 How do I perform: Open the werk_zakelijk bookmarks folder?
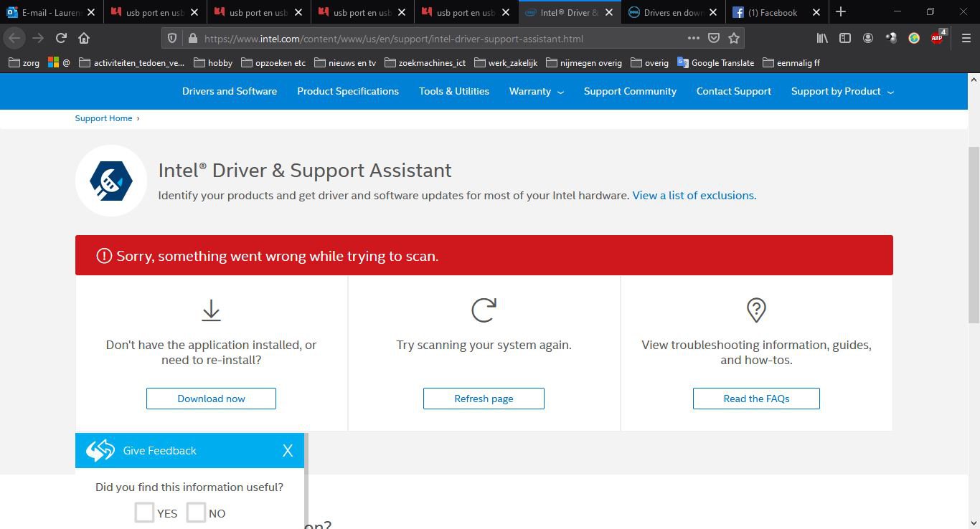[x=506, y=62]
